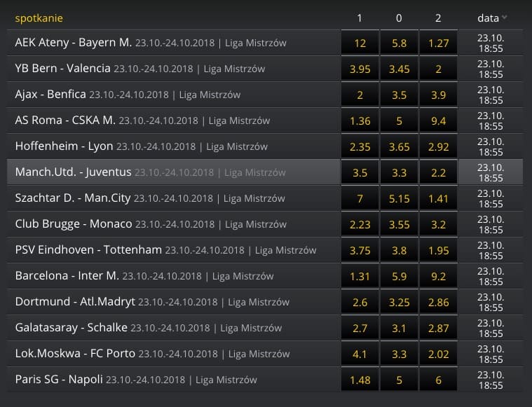Select home win odds 12 for AEK Ateny
Screen dimensions: 532x407
(360, 43)
